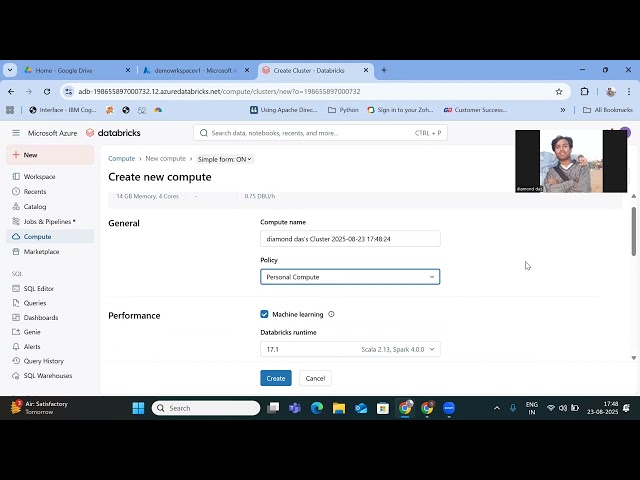Viewport: 640px width, 480px height.
Task: Click the New button
Action: click(50, 155)
